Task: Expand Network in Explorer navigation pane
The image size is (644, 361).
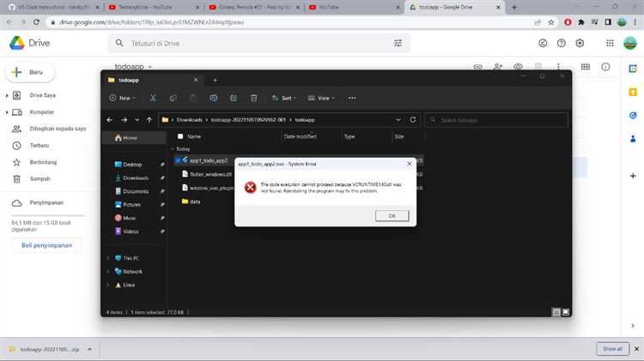Action: (x=108, y=271)
